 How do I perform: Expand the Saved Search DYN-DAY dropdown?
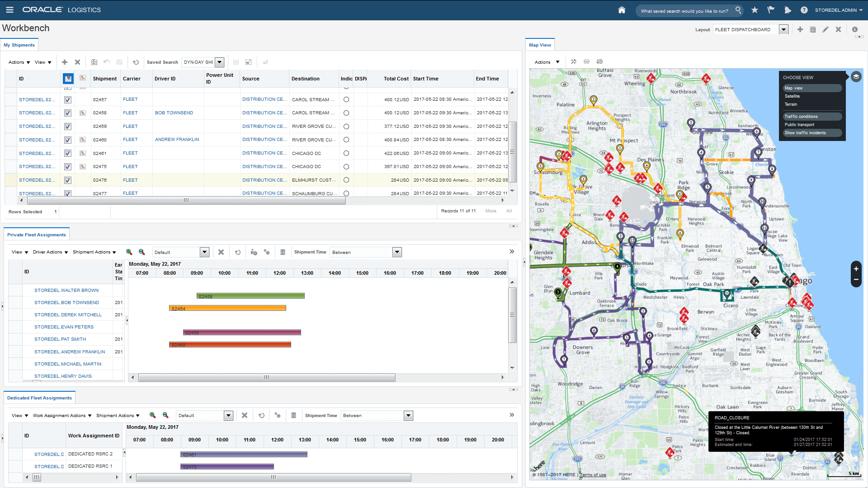219,62
